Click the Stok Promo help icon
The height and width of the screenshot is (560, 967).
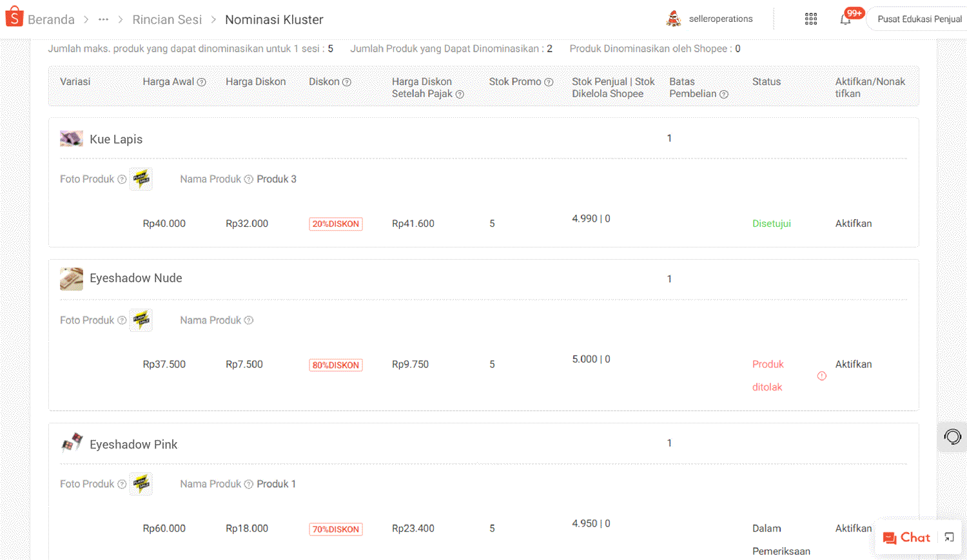[x=548, y=82]
